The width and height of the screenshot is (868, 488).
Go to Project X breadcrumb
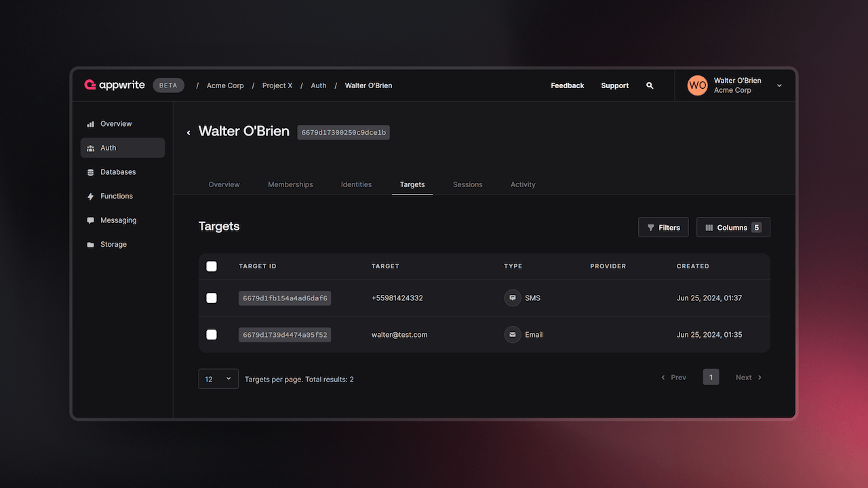(277, 85)
